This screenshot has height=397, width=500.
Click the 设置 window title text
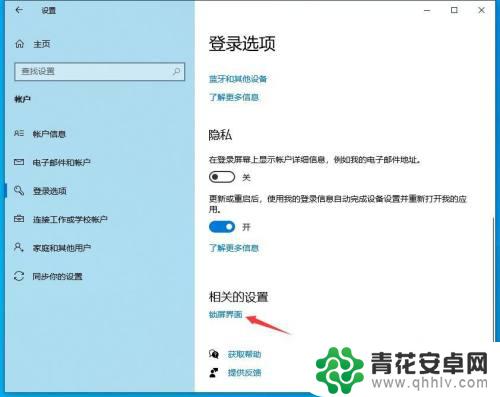[49, 11]
